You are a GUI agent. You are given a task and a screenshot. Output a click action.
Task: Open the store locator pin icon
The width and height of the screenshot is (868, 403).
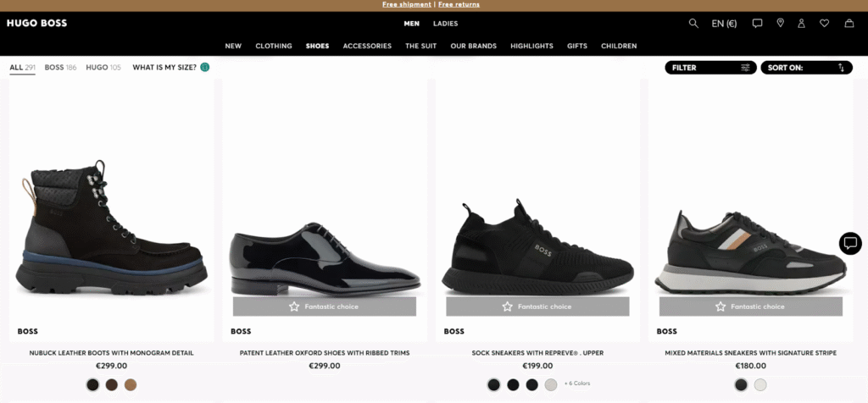(780, 23)
